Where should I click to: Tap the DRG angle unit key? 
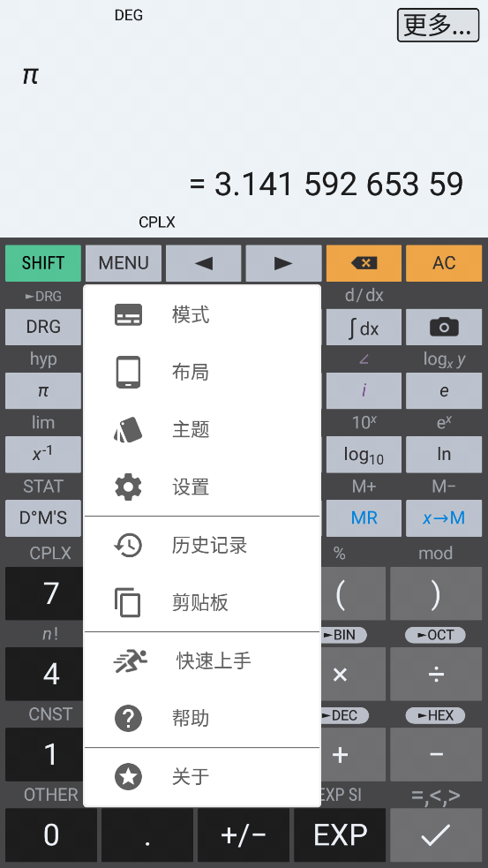43,327
